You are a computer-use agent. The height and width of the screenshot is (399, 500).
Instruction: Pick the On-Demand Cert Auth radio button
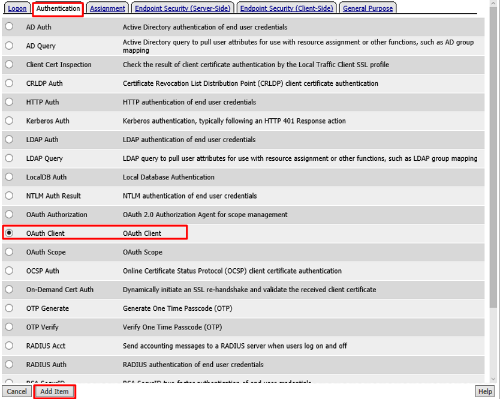[9, 289]
